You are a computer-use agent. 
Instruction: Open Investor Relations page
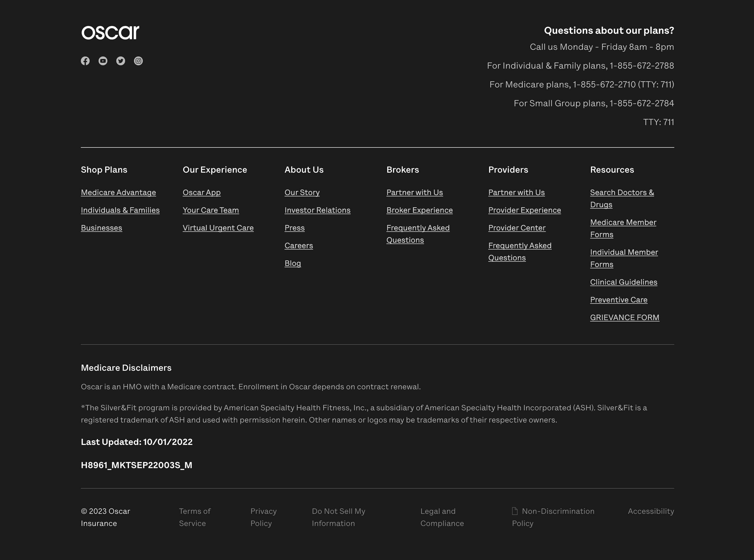coord(317,210)
